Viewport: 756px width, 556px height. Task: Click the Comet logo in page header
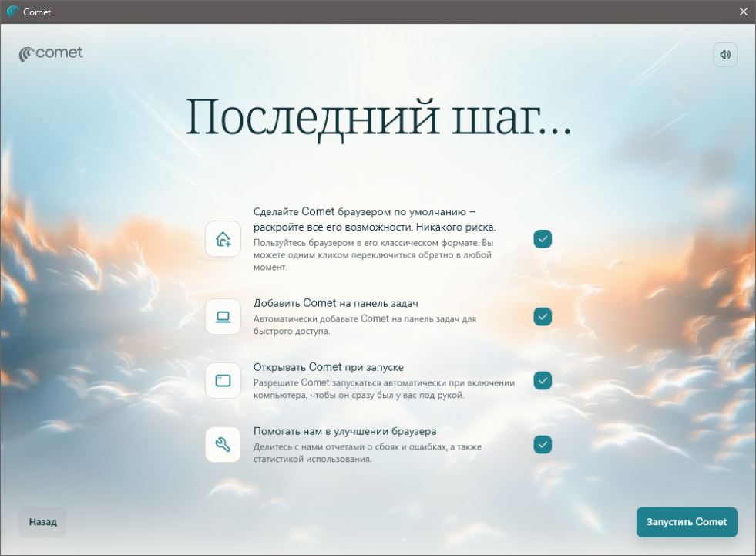coord(51,53)
